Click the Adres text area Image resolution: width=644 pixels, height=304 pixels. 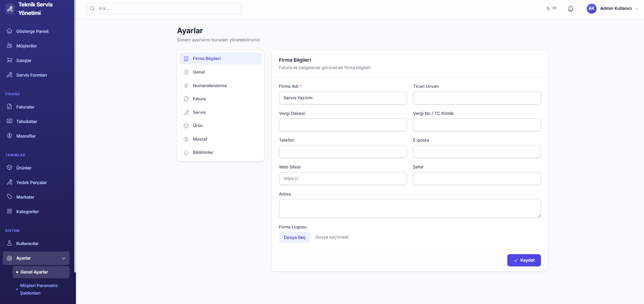pyautogui.click(x=409, y=208)
